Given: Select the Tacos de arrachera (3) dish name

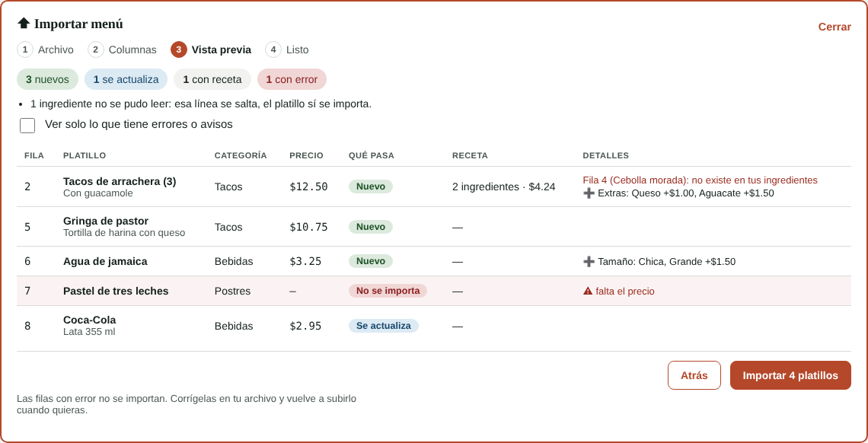Looking at the screenshot, I should click(x=120, y=181).
